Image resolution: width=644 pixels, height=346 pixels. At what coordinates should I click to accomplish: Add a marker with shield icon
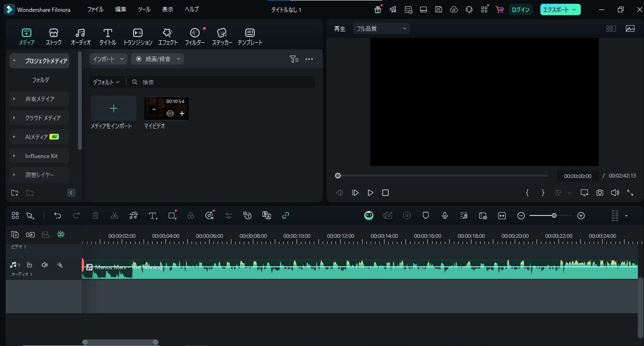pyautogui.click(x=426, y=215)
